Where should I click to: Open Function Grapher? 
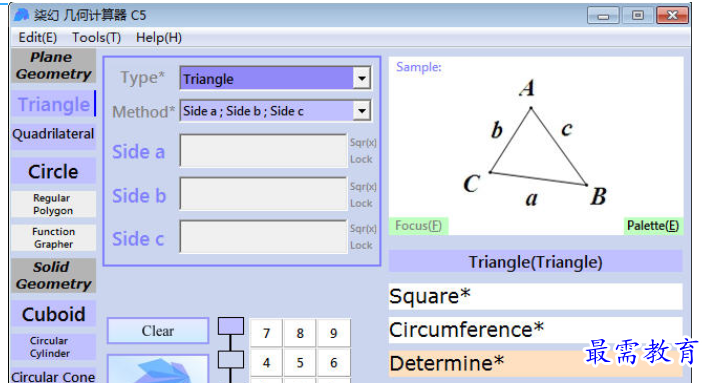pyautogui.click(x=54, y=238)
